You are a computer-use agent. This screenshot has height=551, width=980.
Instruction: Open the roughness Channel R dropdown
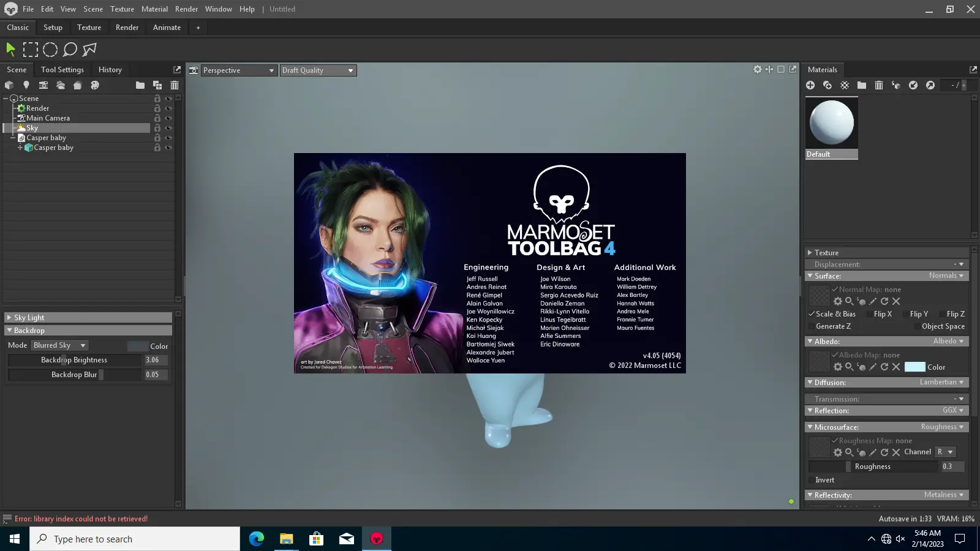tap(945, 452)
